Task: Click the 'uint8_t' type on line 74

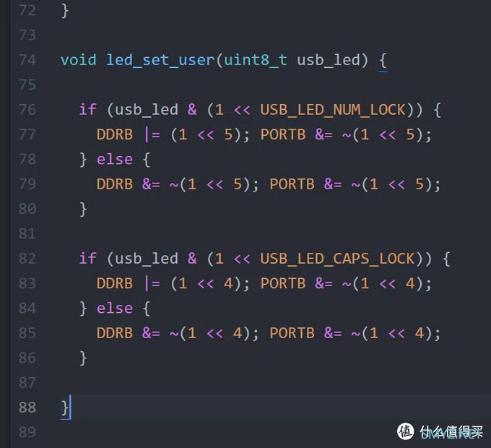Action: click(256, 60)
